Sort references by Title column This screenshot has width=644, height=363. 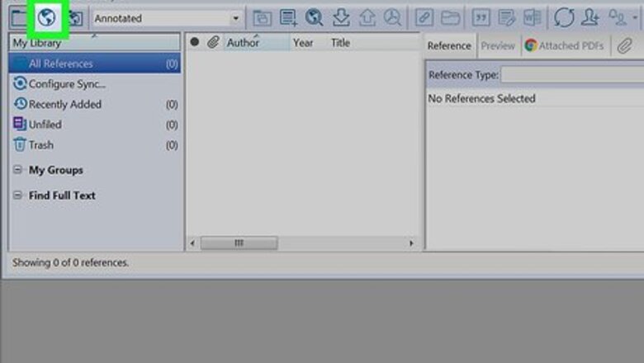340,42
